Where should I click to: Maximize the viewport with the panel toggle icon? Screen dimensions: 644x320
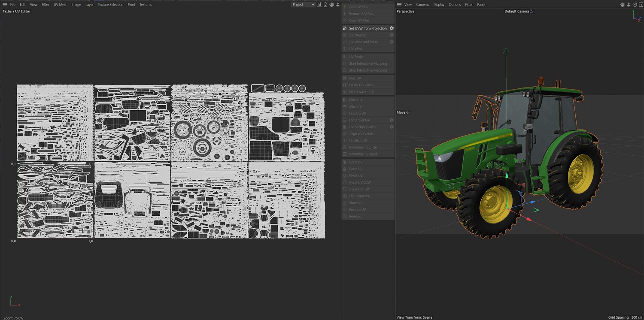(x=641, y=5)
